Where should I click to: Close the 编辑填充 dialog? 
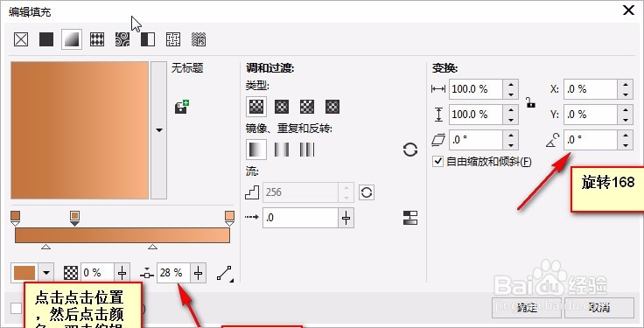point(629,10)
